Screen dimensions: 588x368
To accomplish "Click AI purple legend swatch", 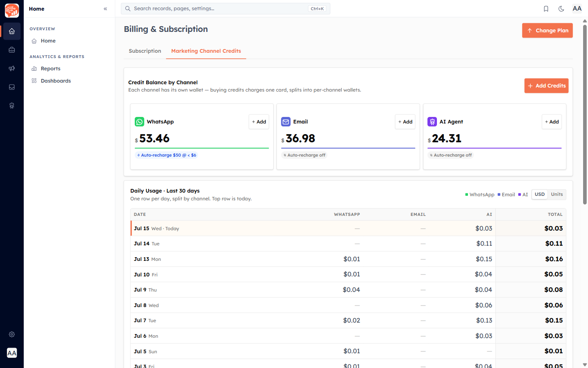I will coord(520,195).
